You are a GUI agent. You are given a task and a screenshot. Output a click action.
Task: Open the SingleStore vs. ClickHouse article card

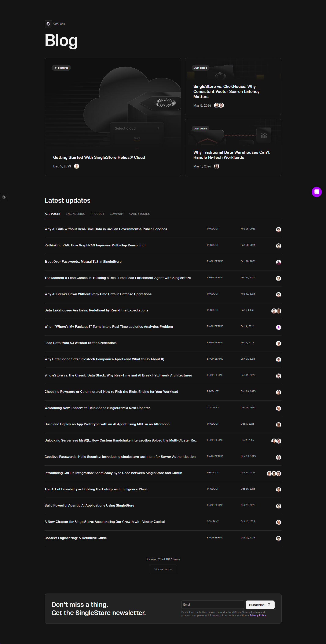[x=226, y=91]
